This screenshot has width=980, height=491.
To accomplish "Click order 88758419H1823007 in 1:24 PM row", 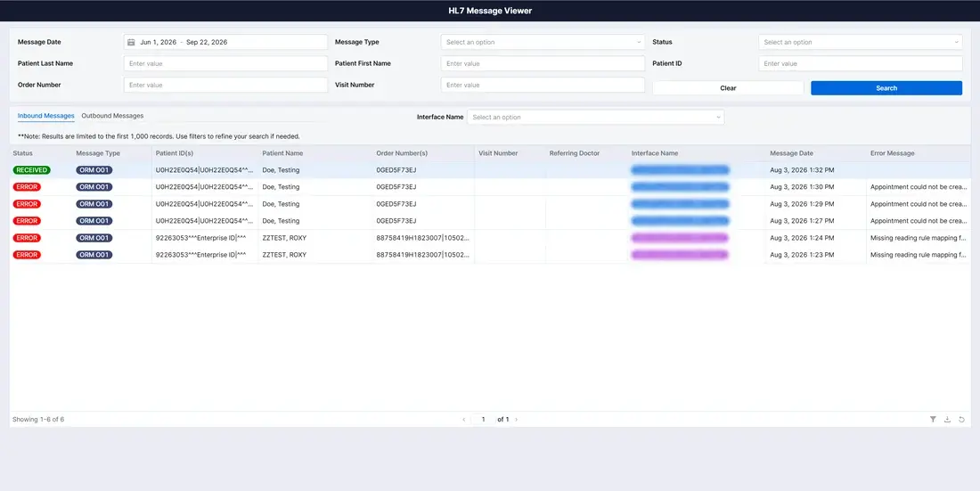I will tap(422, 238).
